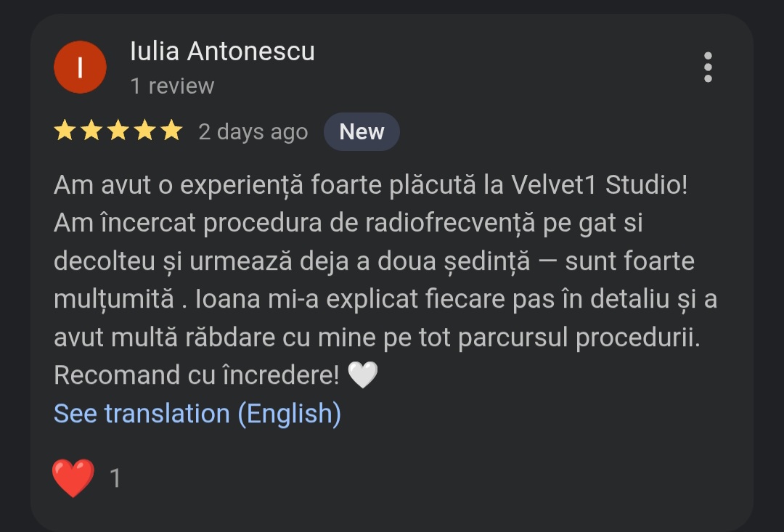Toggle the heart like on the review

click(73, 477)
